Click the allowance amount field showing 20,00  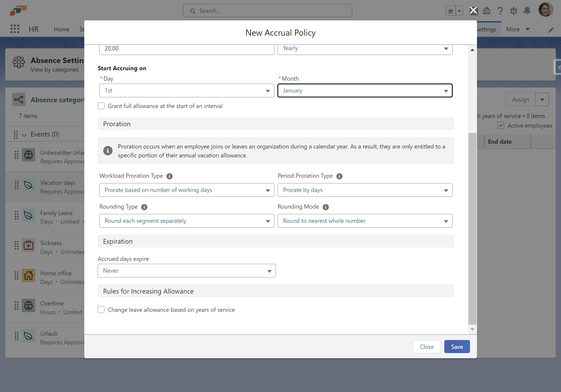(187, 49)
